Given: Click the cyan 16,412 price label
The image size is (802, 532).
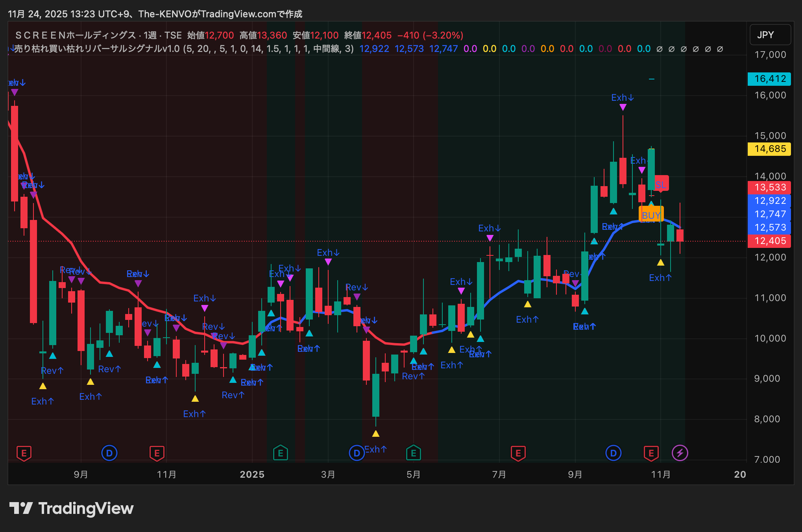Looking at the screenshot, I should coord(769,79).
